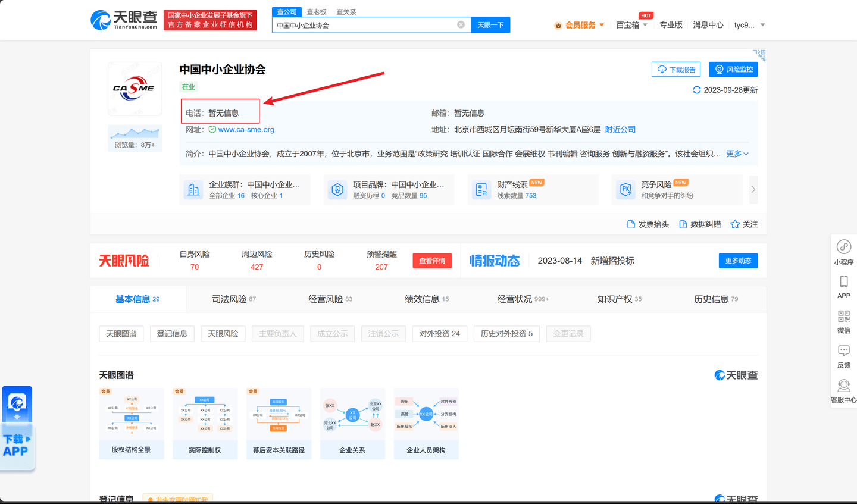This screenshot has width=857, height=504.
Task: Open the 消息中心 link
Action: (708, 25)
